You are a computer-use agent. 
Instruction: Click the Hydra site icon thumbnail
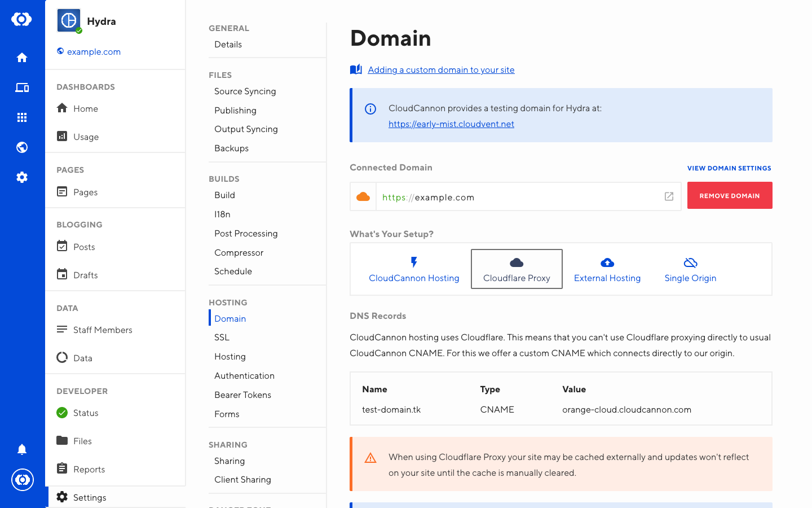click(x=69, y=21)
